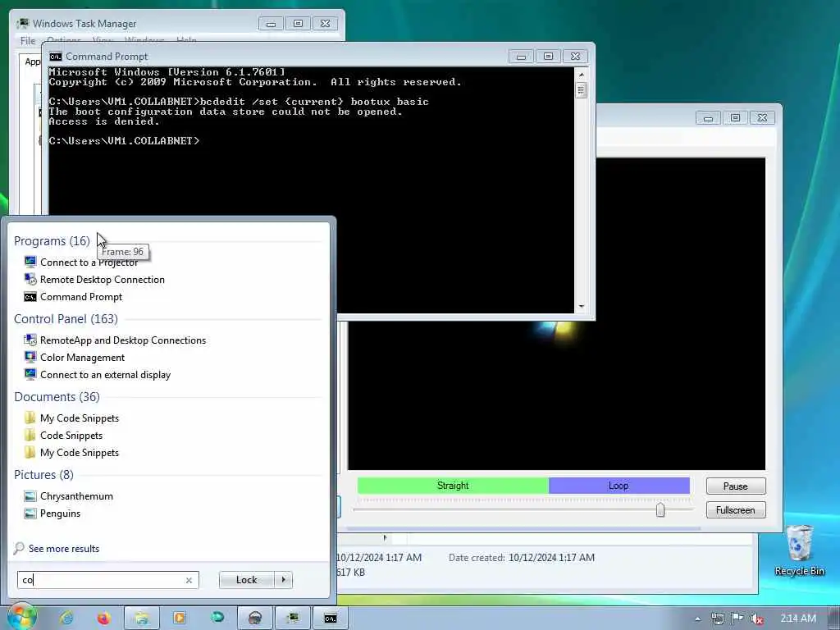
Task: Open the Recycle Bin on the desktop
Action: point(799,550)
